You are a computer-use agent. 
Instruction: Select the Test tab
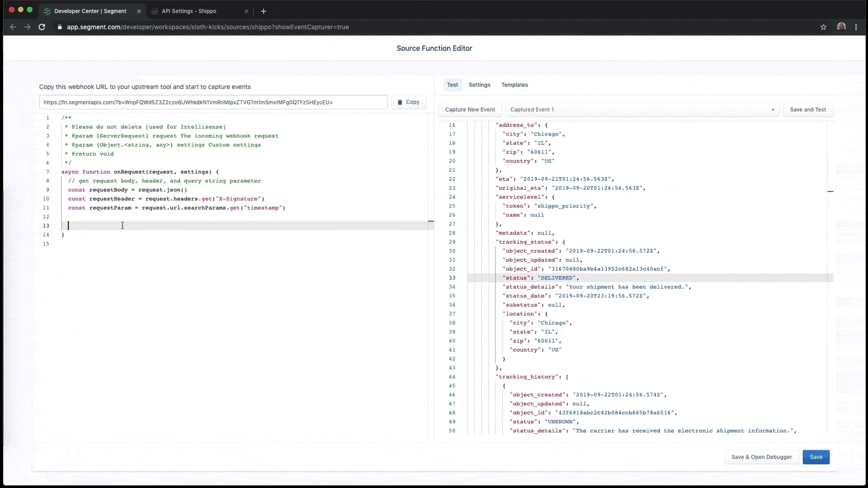point(452,85)
